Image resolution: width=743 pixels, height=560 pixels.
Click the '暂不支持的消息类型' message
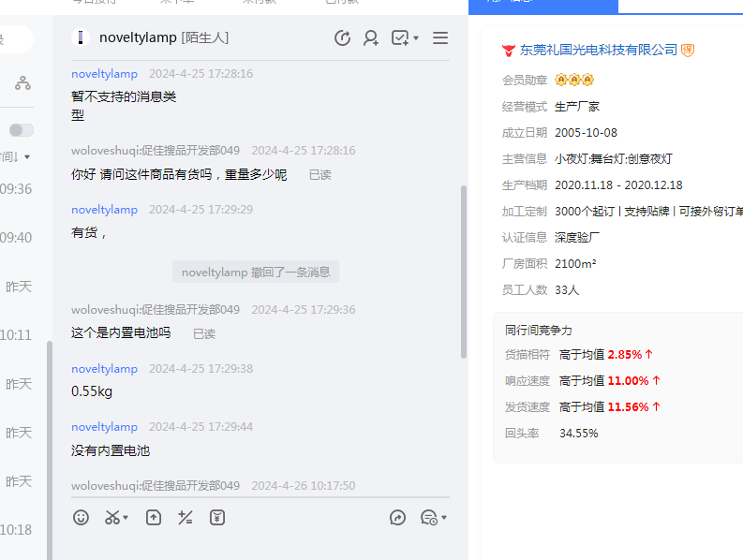(124, 106)
